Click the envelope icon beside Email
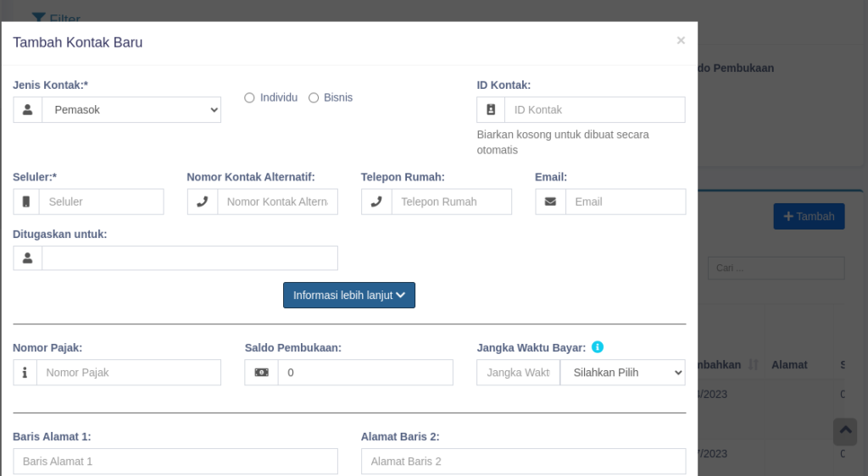Image resolution: width=868 pixels, height=476 pixels. [x=550, y=202]
